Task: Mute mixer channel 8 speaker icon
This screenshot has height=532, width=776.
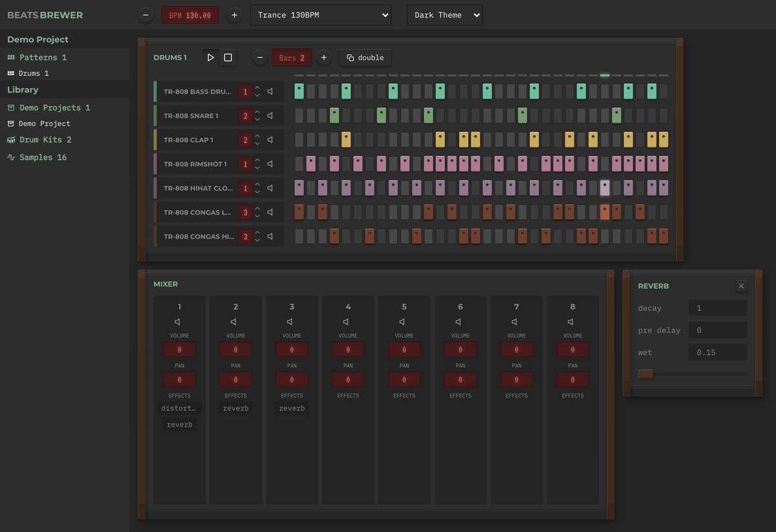Action: tap(572, 321)
